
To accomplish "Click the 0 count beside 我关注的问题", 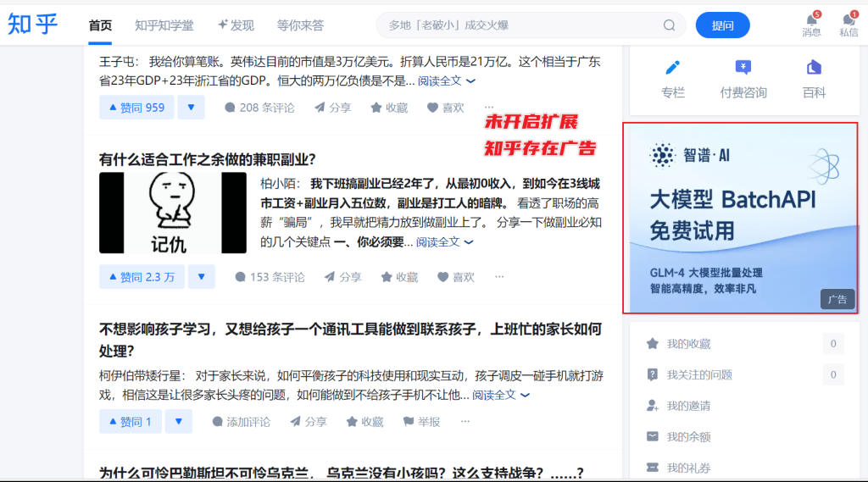I will point(833,374).
